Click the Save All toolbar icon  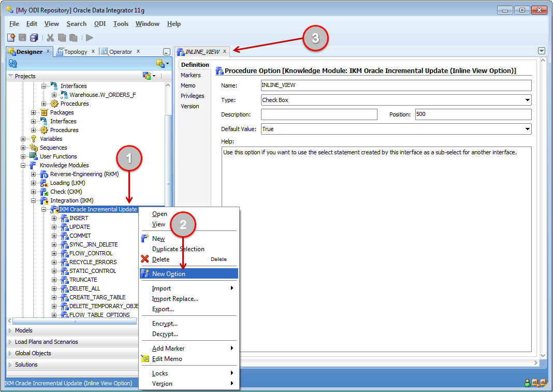point(34,37)
